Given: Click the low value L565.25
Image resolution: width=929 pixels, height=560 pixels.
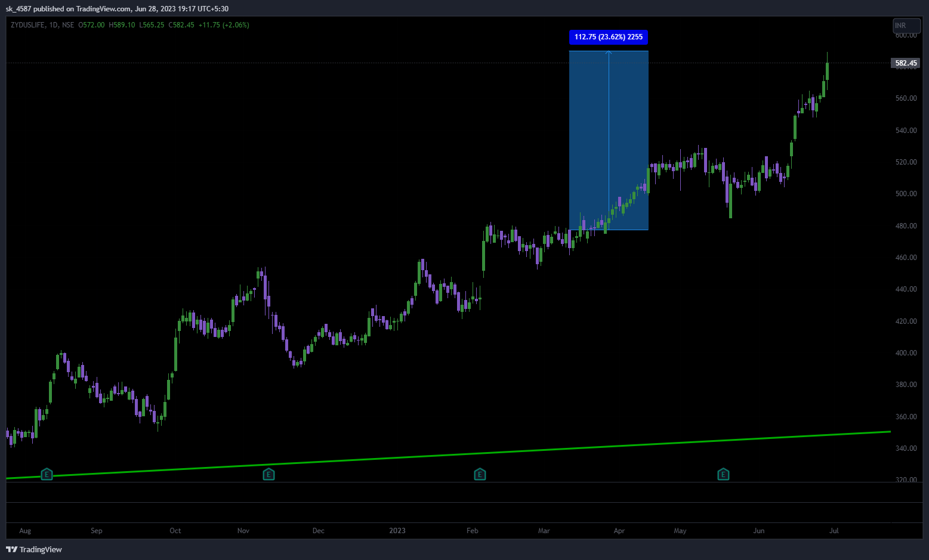Looking at the screenshot, I should tap(152, 25).
